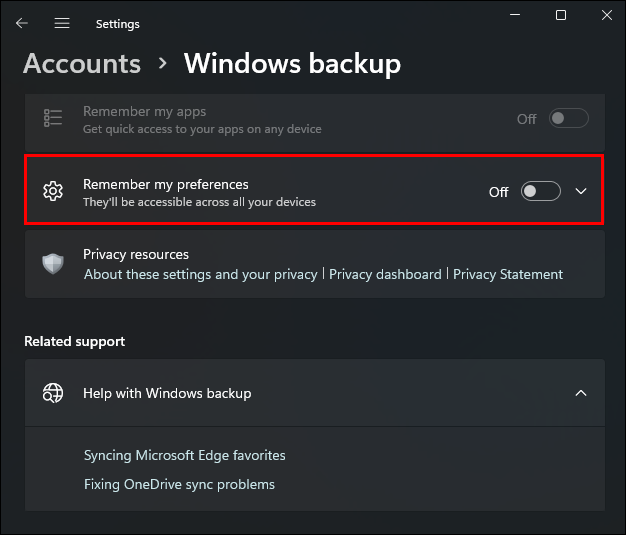Screen dimensions: 626x535
Task: Click the Help globe icon
Action: pyautogui.click(x=53, y=393)
